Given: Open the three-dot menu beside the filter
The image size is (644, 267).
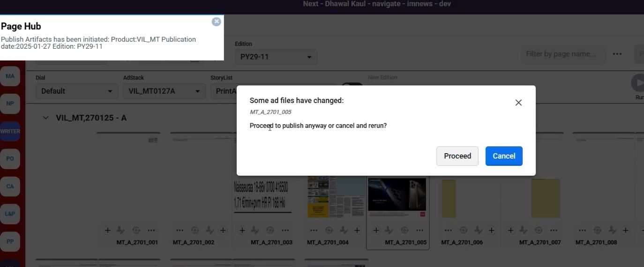Looking at the screenshot, I should [617, 54].
